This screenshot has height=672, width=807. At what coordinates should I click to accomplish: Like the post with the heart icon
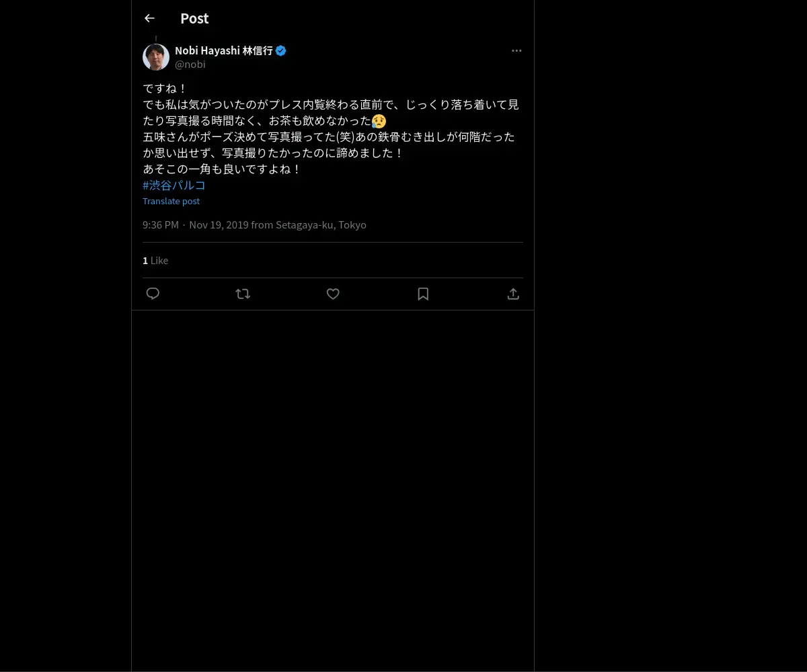coord(333,294)
